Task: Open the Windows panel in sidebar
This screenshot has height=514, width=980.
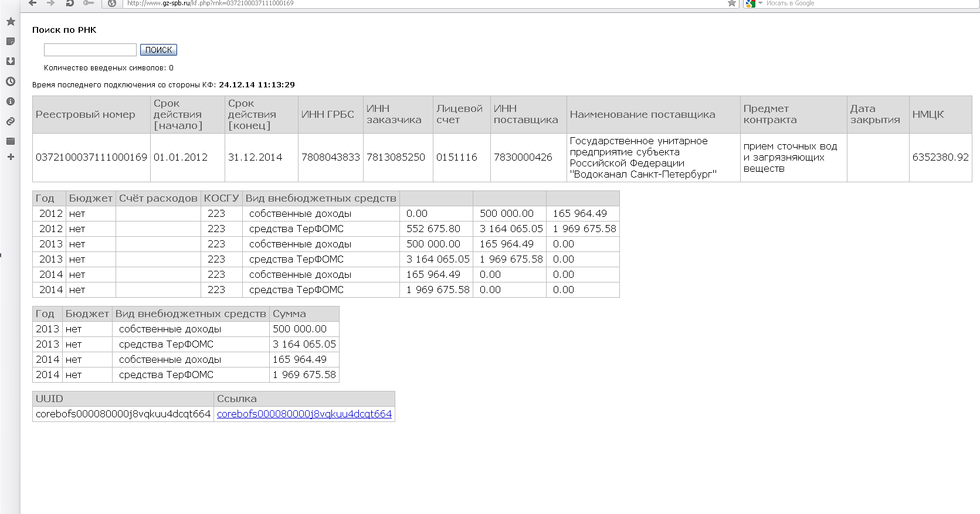Action: [11, 141]
